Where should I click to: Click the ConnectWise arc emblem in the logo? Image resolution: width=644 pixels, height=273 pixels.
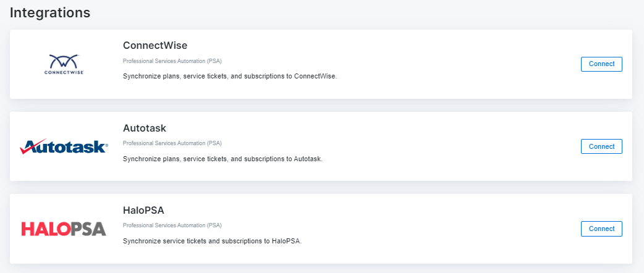tap(64, 61)
